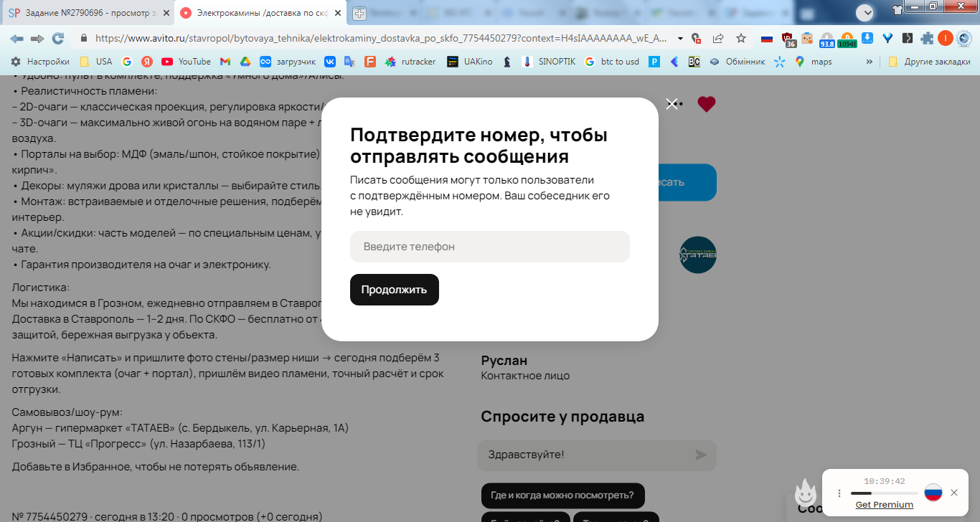Screen dimensions: 980x522
Task: Open the YouTube bookmark
Action: pyautogui.click(x=187, y=62)
